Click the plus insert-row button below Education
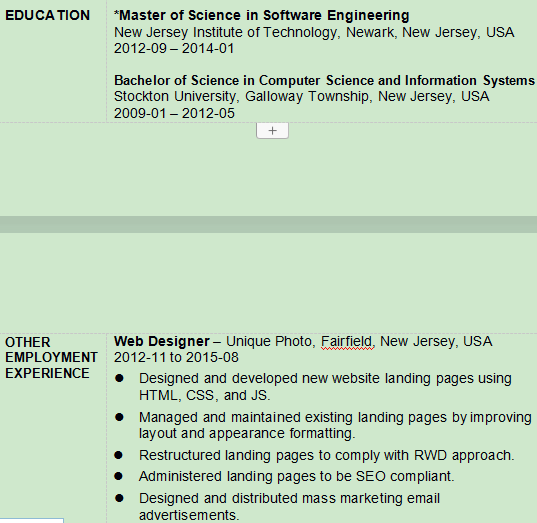537x523 pixels. click(x=272, y=130)
